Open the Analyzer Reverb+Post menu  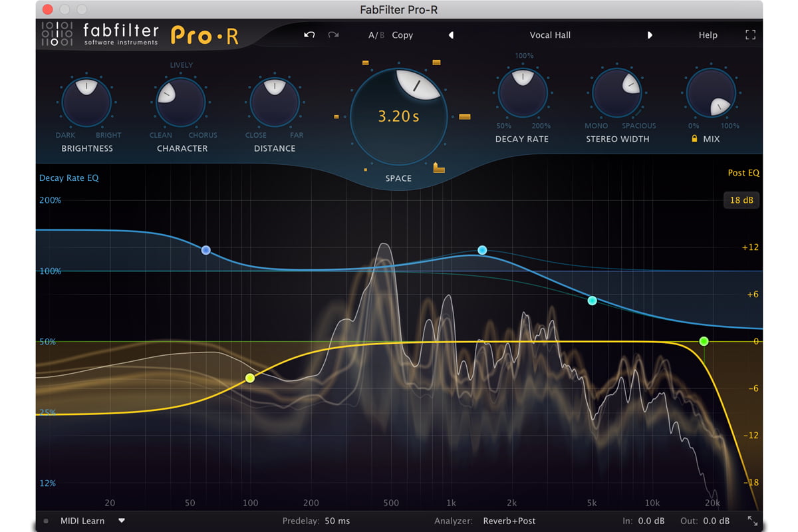pyautogui.click(x=509, y=521)
